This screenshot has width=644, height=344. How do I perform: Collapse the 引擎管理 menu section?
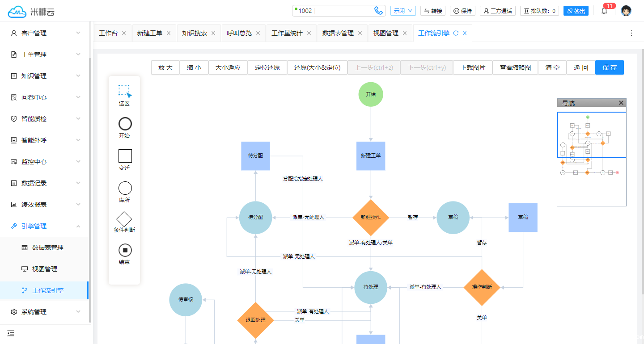point(45,226)
